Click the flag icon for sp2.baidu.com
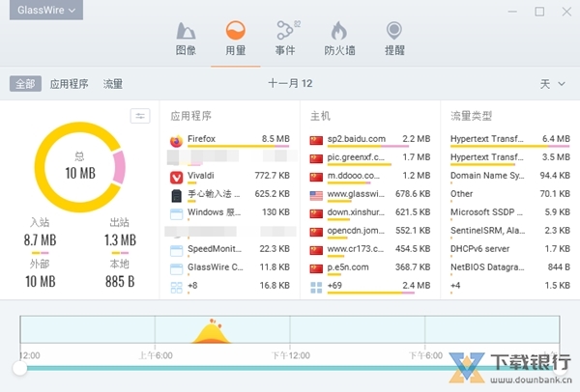Screen dimensions: 580x392 [316, 140]
